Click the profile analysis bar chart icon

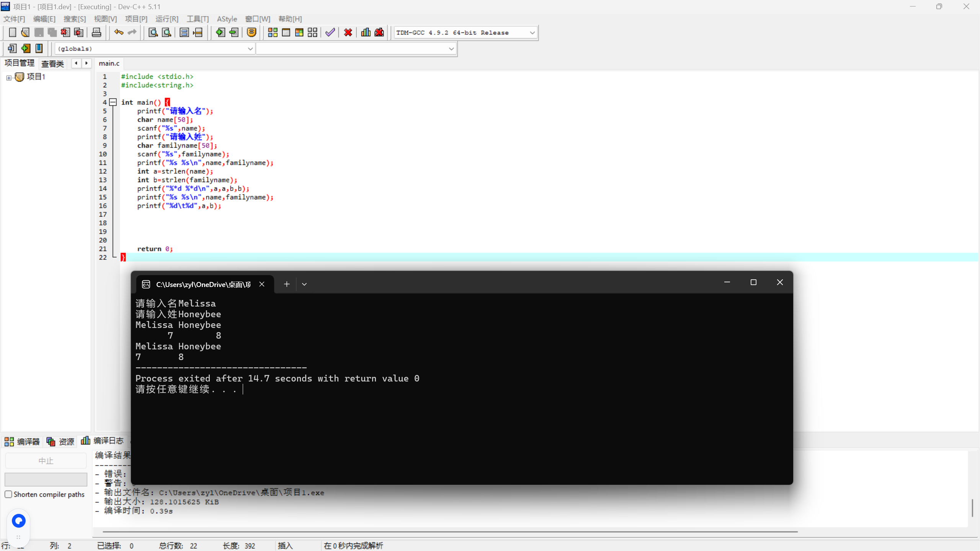[x=366, y=33]
